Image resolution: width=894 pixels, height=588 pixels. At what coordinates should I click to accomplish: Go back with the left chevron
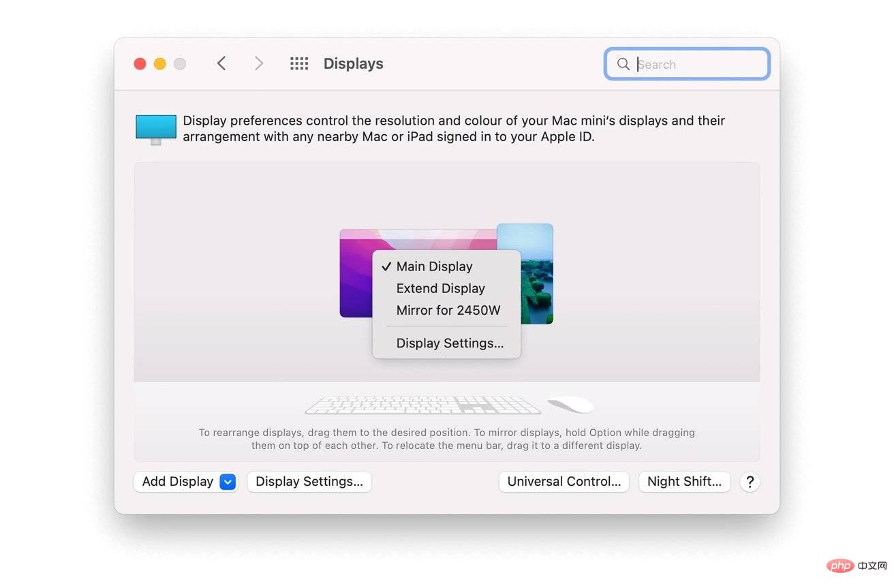click(x=221, y=63)
